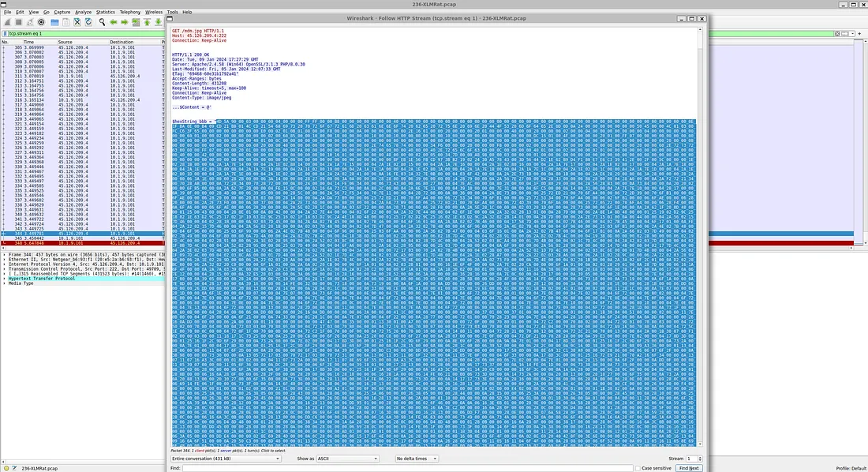Reload the capture file icon
The width and height of the screenshot is (868, 472).
[89, 22]
